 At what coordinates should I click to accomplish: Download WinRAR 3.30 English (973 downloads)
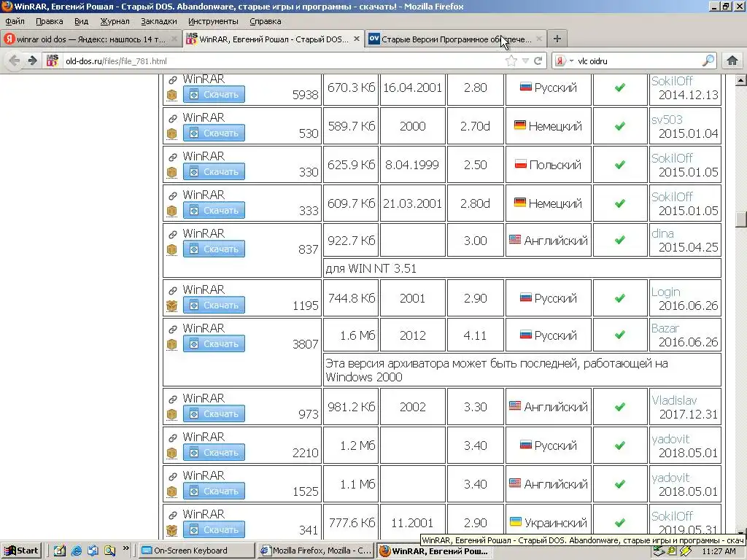[x=214, y=413]
